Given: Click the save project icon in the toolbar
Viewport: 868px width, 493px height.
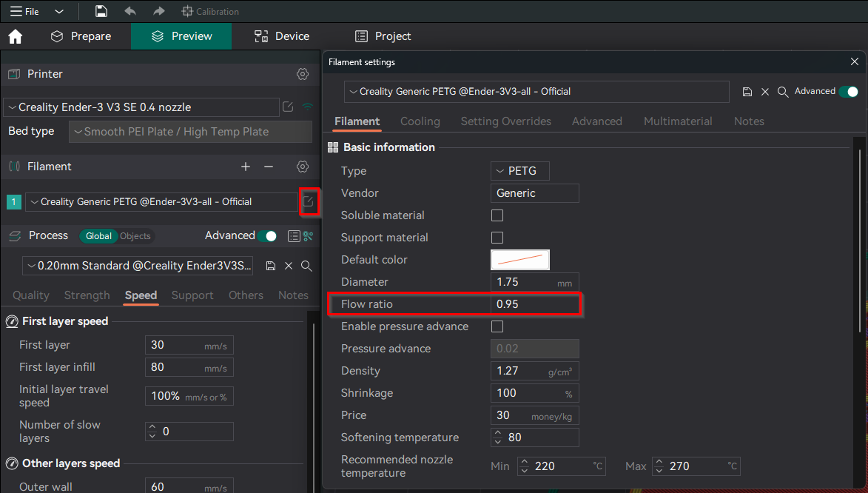Looking at the screenshot, I should (101, 11).
